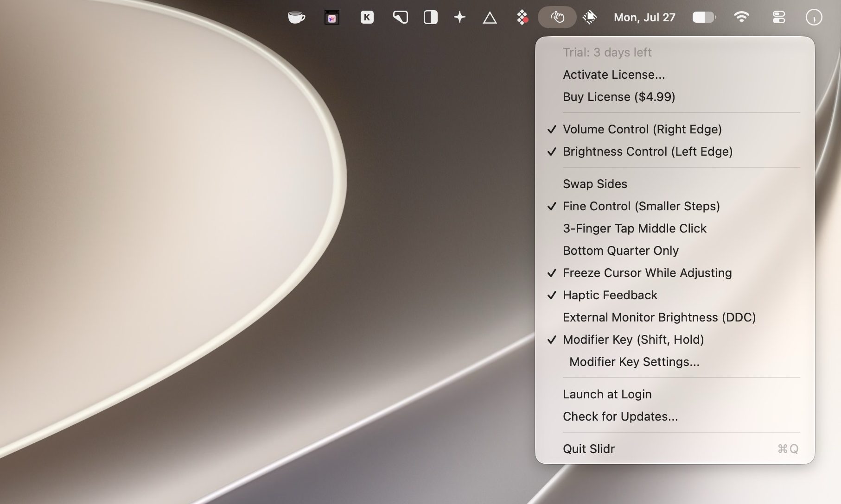841x504 pixels.
Task: Enable External Monitor Brightness (DDC)
Action: point(675,317)
